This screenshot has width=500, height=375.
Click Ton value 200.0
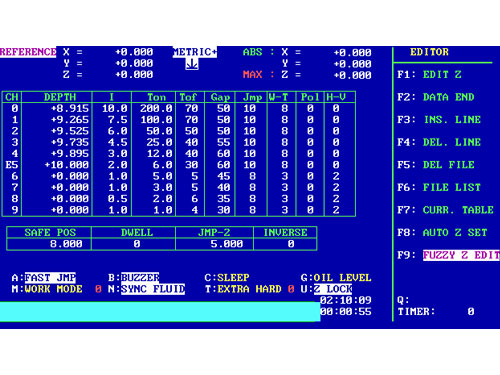click(156, 108)
